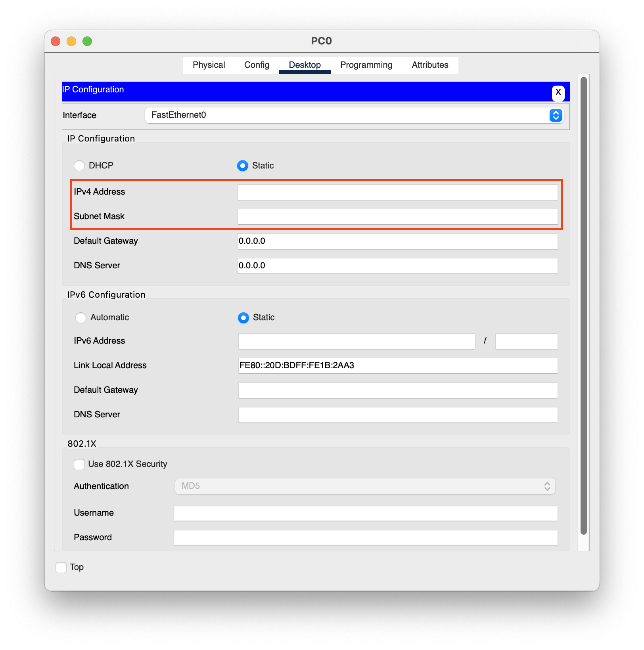Click the 802.1X Username field

point(366,513)
